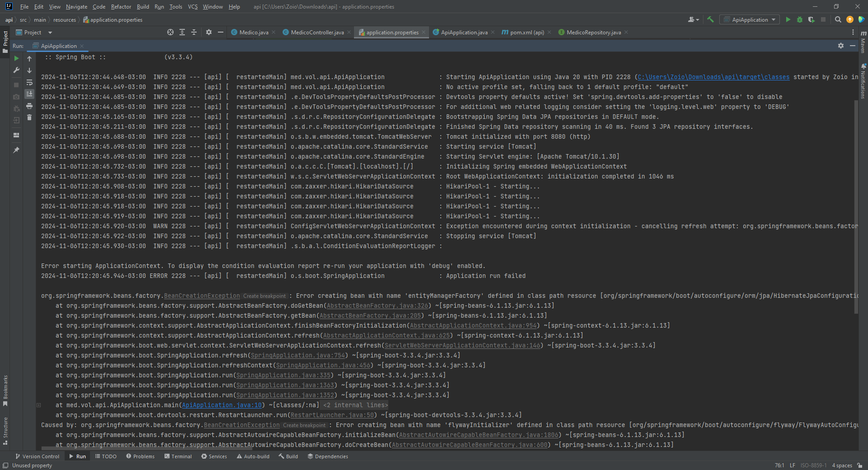Run ApiApplication from main toolbar
This screenshot has width=868, height=470.
pyautogui.click(x=788, y=19)
